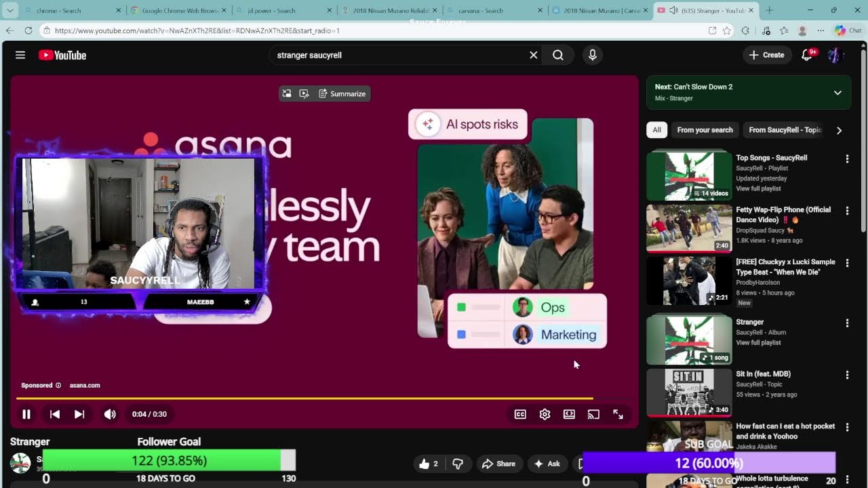This screenshot has width=868, height=488.
Task: Click the first overlay icon left of Summarize
Action: click(287, 94)
